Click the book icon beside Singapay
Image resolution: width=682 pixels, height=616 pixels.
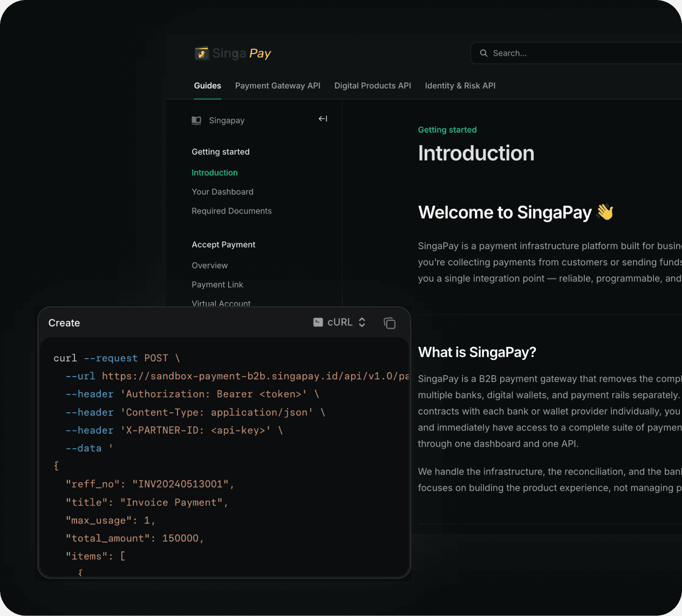[196, 120]
